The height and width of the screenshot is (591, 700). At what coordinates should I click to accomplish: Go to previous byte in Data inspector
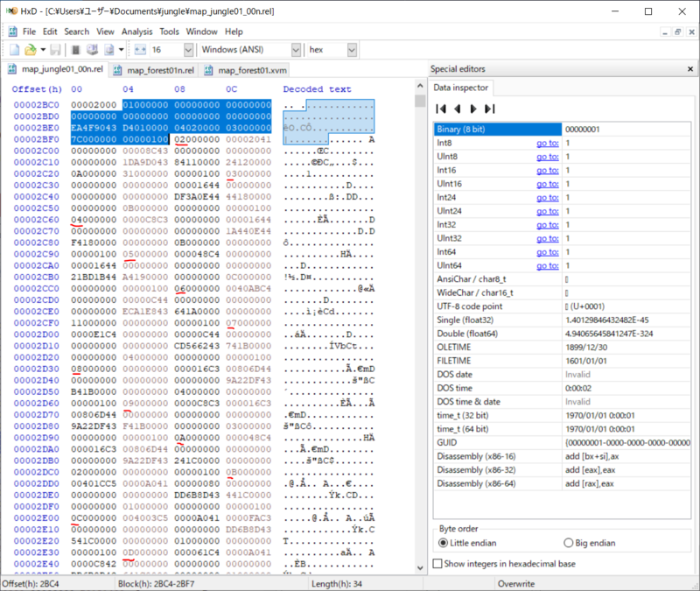(x=457, y=109)
